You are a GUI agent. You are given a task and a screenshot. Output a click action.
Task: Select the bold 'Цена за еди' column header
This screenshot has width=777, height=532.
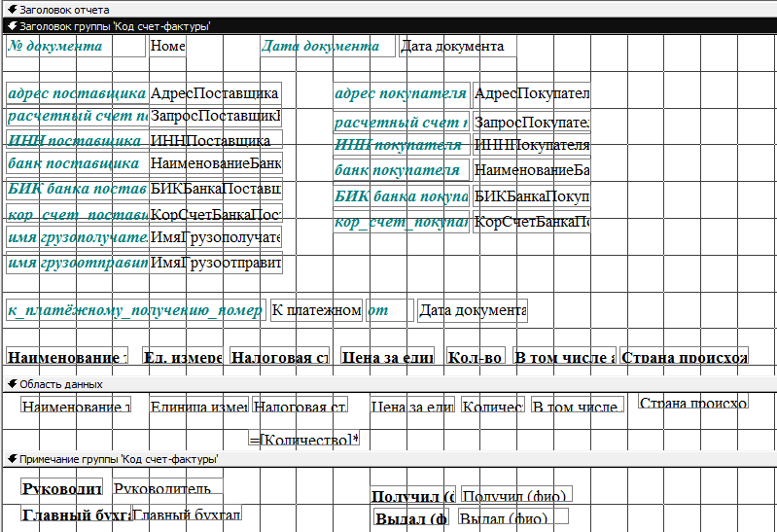(x=387, y=356)
